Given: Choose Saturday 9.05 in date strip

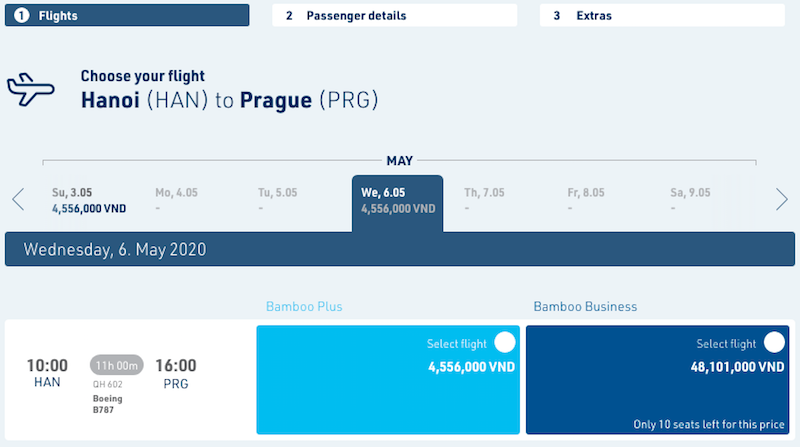Looking at the screenshot, I should 690,200.
